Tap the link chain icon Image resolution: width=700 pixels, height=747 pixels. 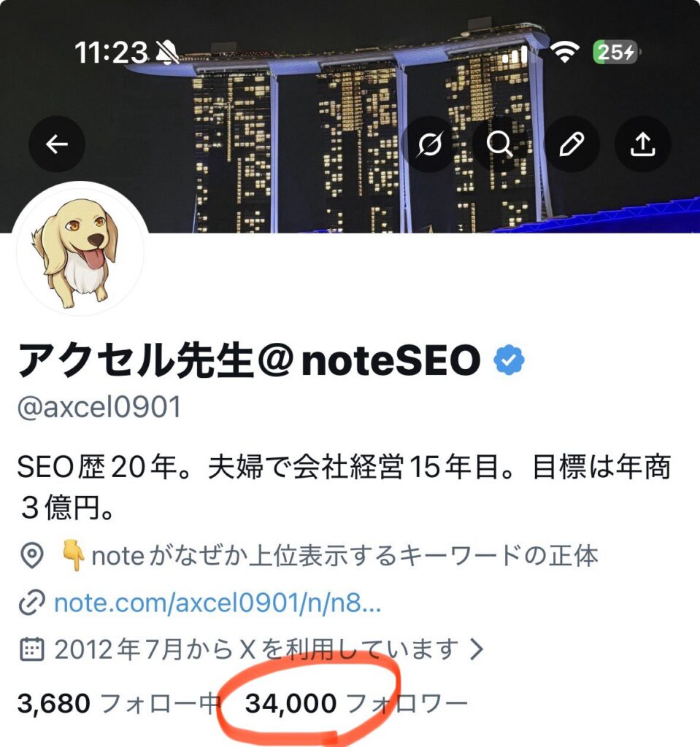tap(32, 603)
